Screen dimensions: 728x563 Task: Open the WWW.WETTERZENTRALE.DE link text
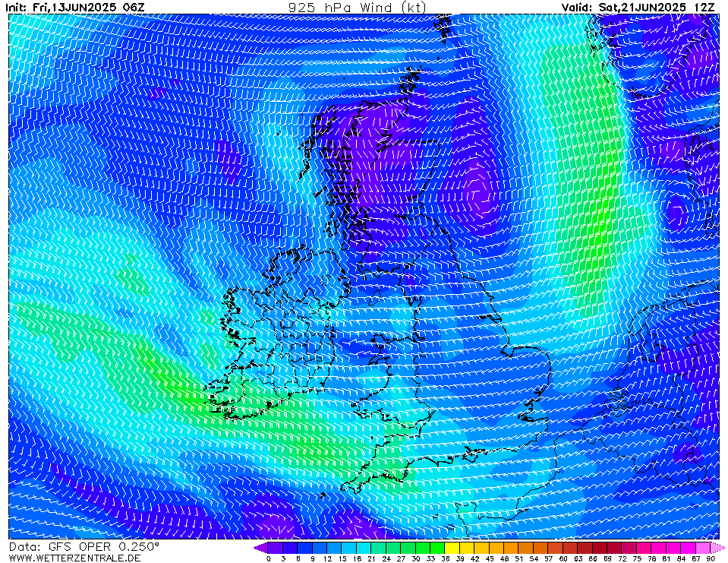pos(74,558)
